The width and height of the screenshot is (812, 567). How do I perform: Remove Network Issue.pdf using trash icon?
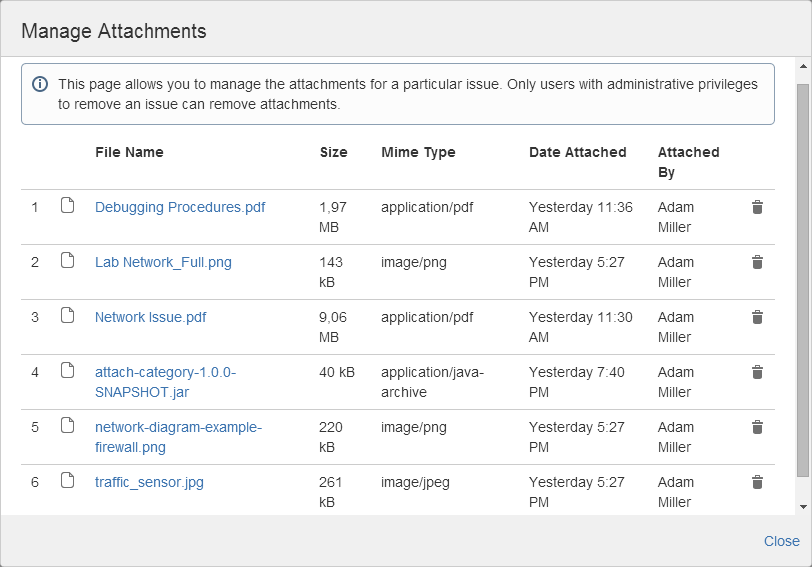point(757,317)
